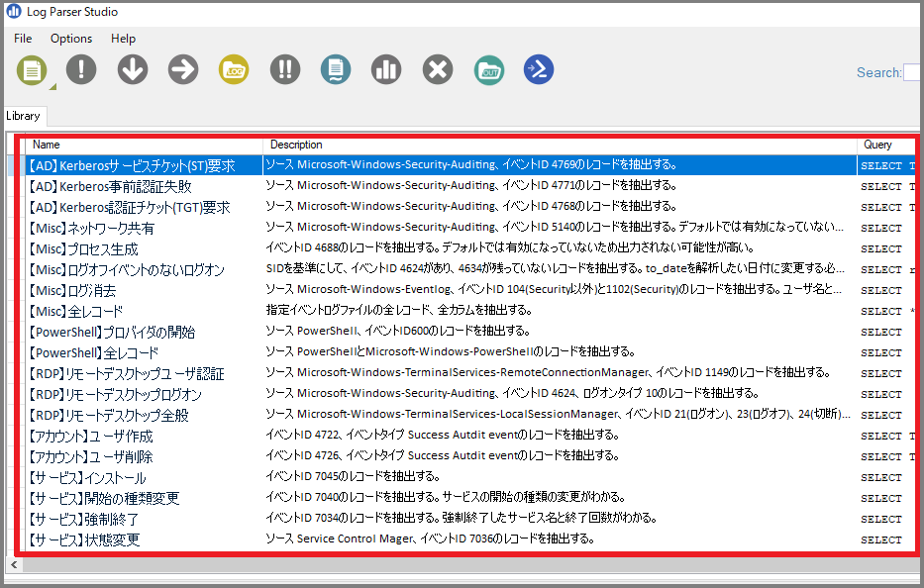Click the Search input field
This screenshot has height=588, width=924.
point(913,72)
